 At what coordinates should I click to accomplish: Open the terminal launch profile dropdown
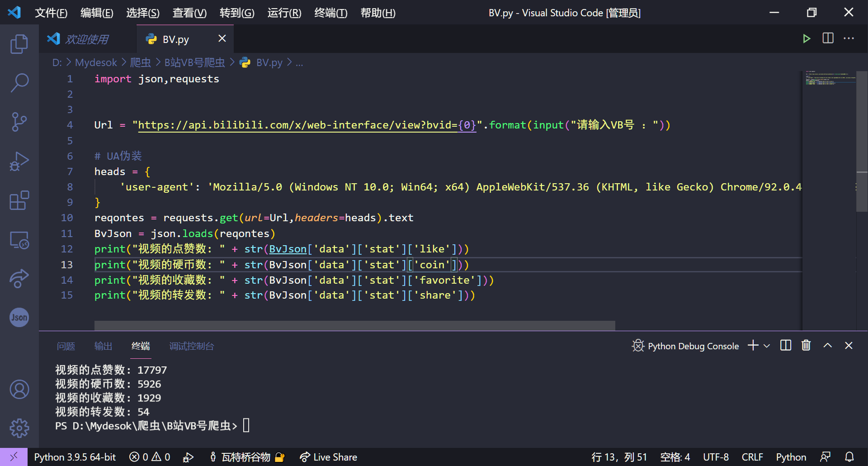click(x=767, y=346)
